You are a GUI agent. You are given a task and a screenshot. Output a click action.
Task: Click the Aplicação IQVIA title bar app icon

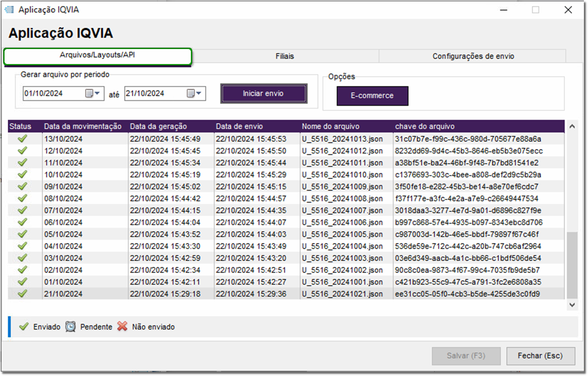pyautogui.click(x=9, y=10)
